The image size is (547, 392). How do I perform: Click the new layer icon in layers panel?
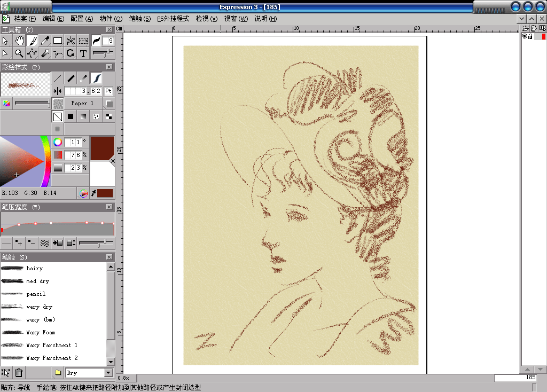tap(526, 28)
